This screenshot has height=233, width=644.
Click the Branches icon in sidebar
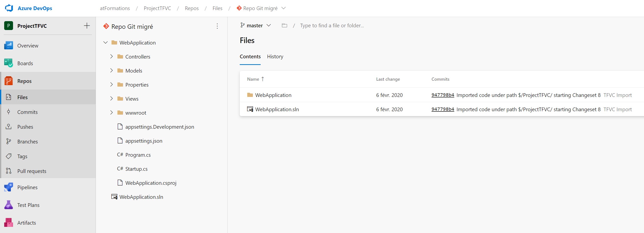[9, 141]
